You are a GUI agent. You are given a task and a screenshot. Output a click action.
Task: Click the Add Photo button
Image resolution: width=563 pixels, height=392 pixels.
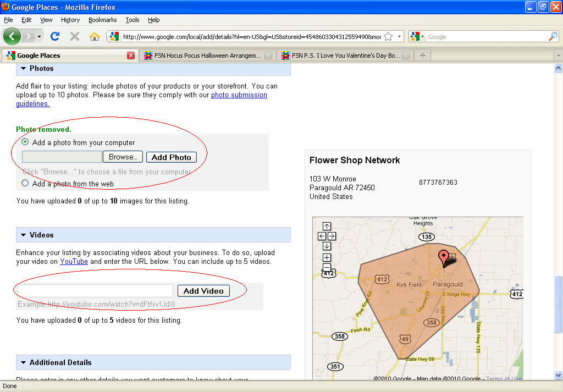pyautogui.click(x=171, y=157)
